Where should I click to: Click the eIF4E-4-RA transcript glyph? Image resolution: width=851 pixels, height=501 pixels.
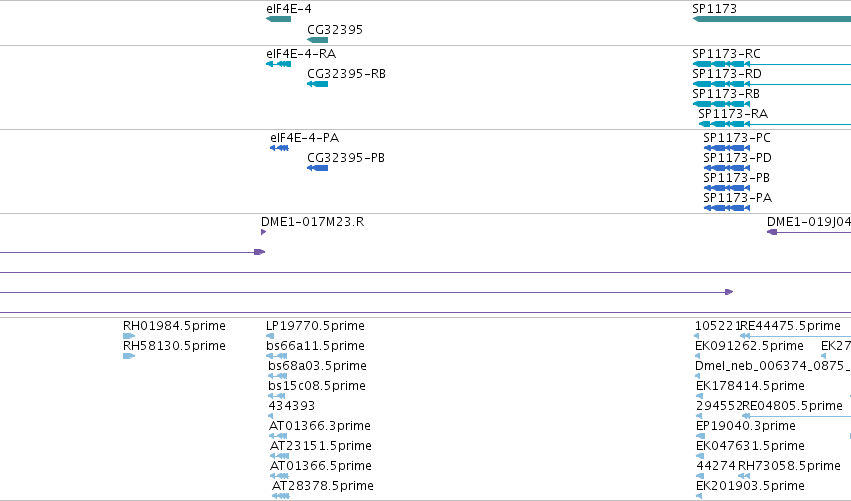(278, 64)
